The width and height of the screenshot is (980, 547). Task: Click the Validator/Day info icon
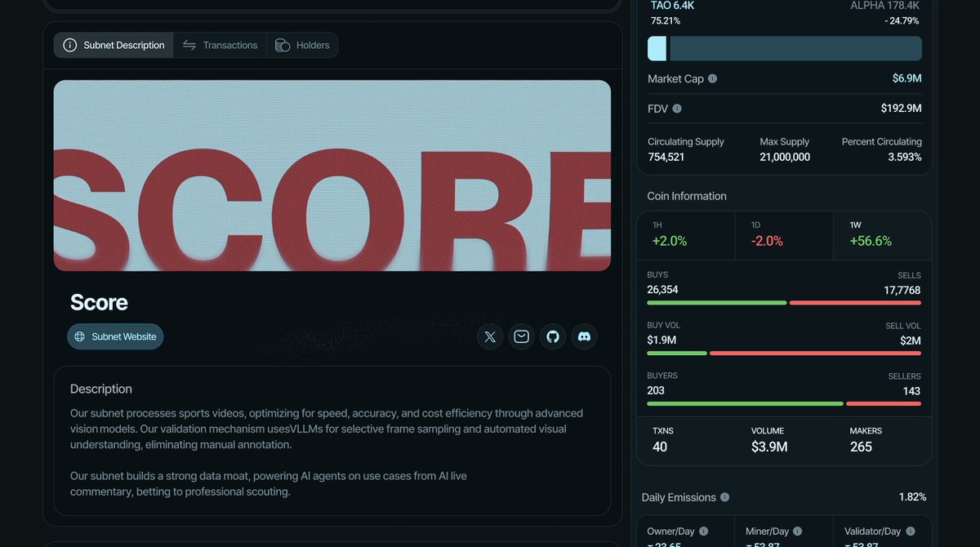tap(909, 531)
